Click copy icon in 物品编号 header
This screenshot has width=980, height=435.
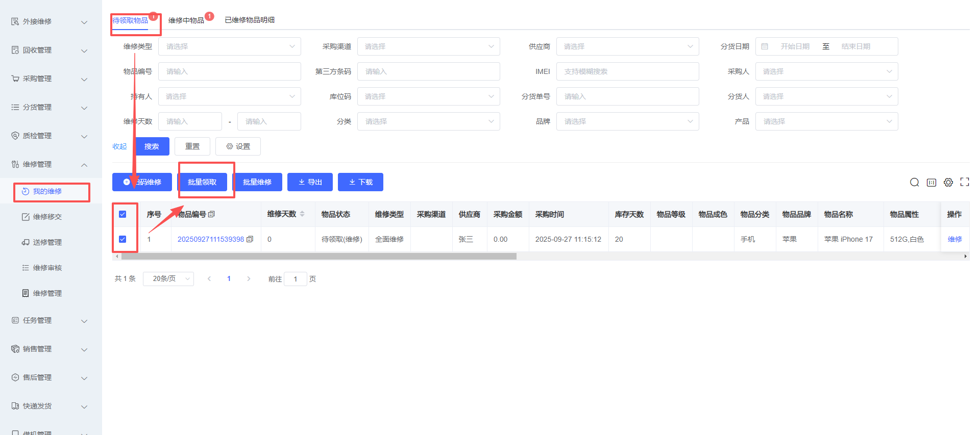click(x=211, y=214)
